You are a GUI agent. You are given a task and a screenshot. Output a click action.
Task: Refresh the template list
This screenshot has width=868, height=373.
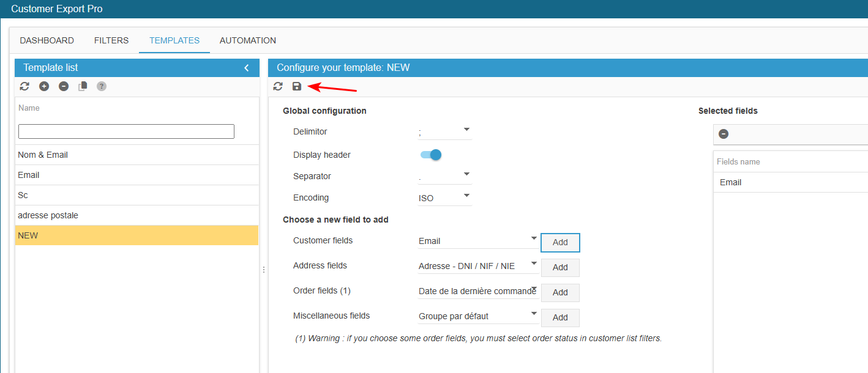click(24, 86)
